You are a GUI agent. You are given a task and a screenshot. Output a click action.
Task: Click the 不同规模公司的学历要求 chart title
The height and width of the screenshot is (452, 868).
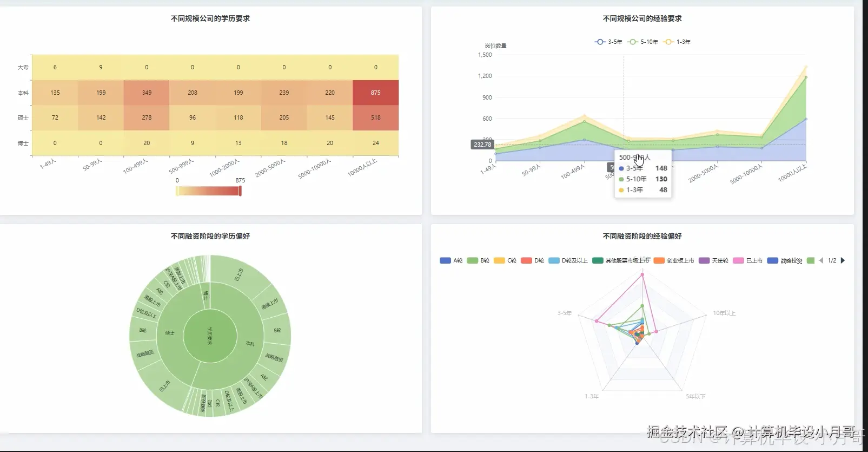pos(210,18)
